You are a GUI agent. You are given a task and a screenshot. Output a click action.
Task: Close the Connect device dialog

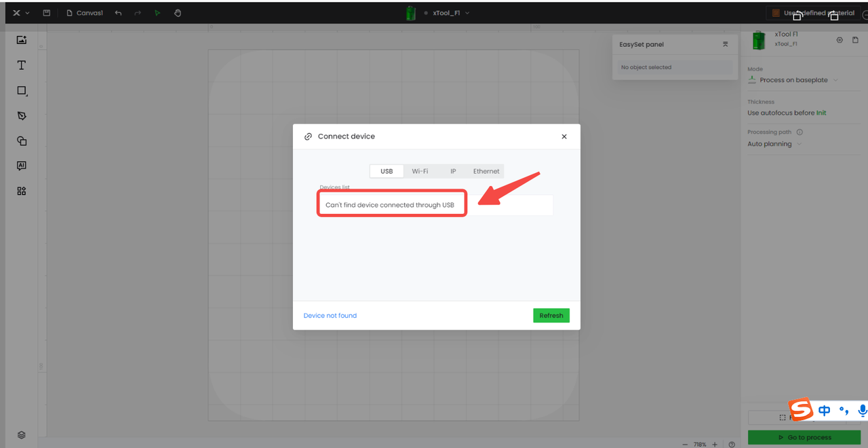tap(564, 136)
